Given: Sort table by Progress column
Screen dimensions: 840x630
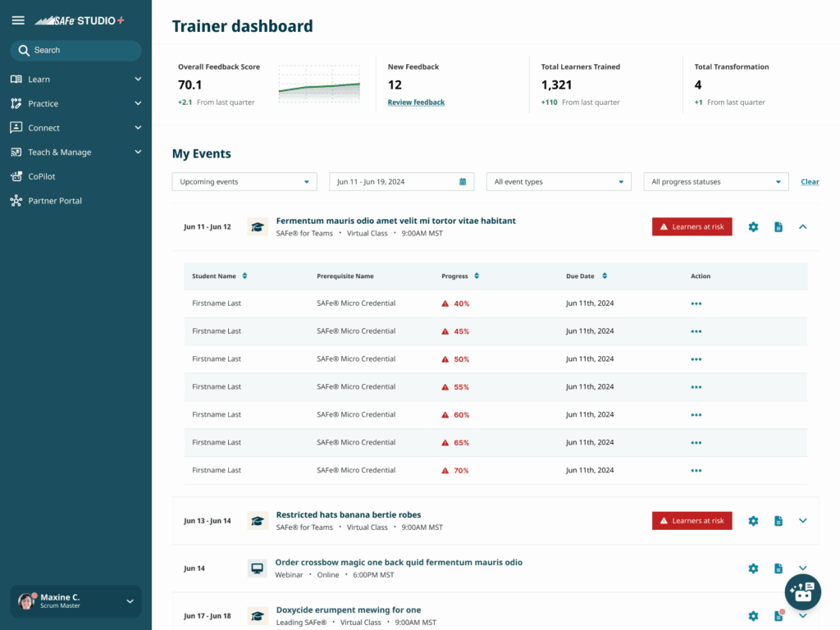Looking at the screenshot, I should (477, 276).
